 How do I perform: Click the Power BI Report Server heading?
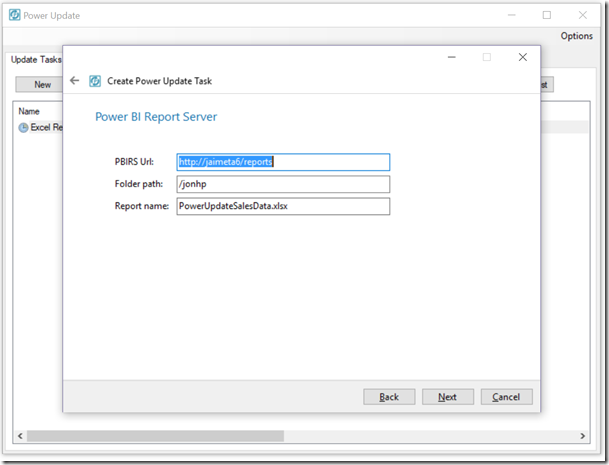(x=156, y=117)
